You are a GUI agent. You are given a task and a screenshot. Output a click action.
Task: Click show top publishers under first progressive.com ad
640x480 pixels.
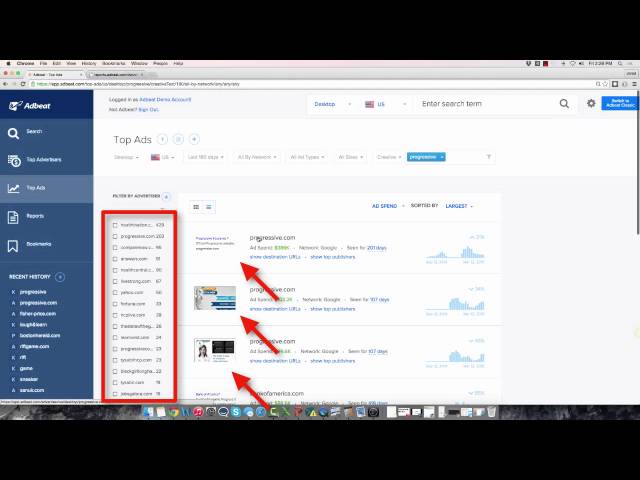tap(333, 257)
